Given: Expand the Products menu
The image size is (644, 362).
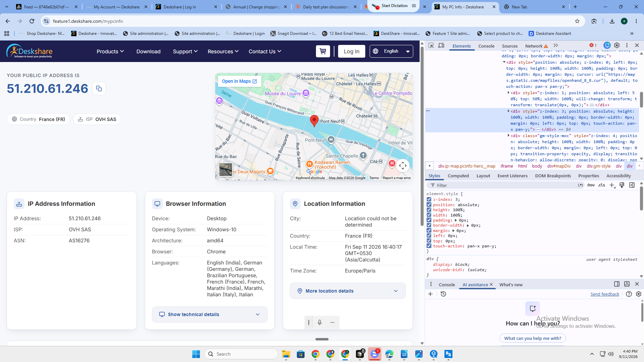Looking at the screenshot, I should [x=110, y=51].
